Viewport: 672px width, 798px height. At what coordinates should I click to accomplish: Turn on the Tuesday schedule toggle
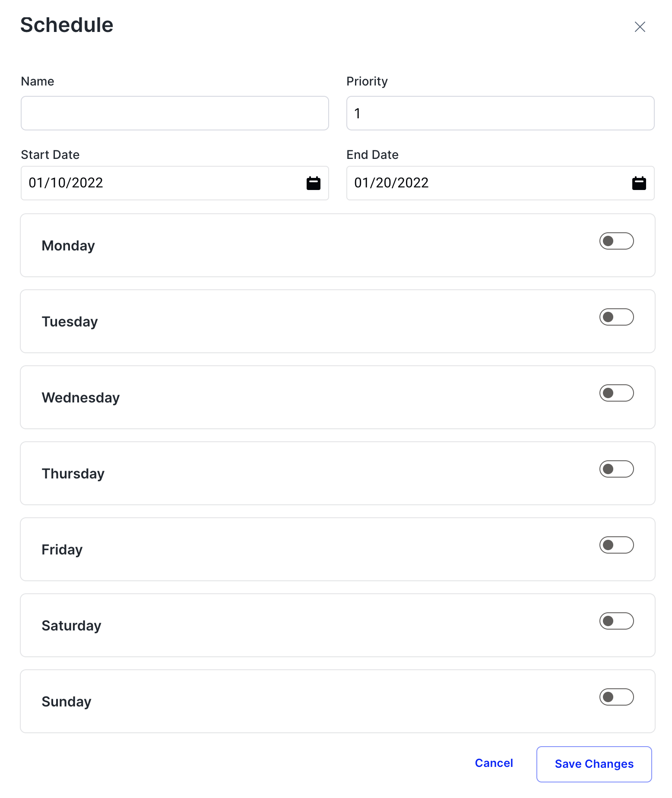tap(616, 317)
